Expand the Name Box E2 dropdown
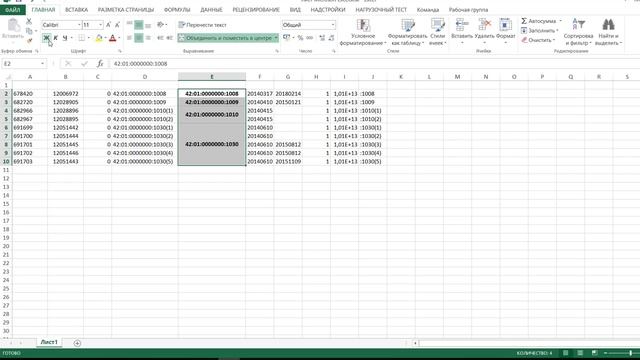The height and width of the screenshot is (360, 640). pos(42,64)
